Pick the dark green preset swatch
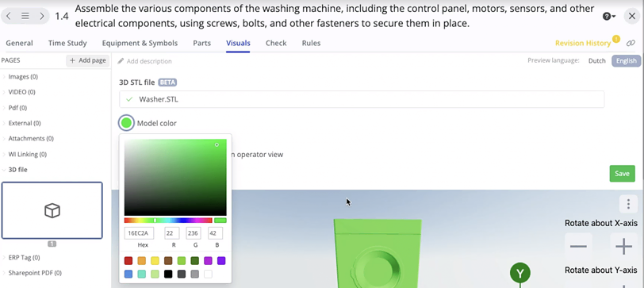The image size is (644, 288). coord(194,261)
